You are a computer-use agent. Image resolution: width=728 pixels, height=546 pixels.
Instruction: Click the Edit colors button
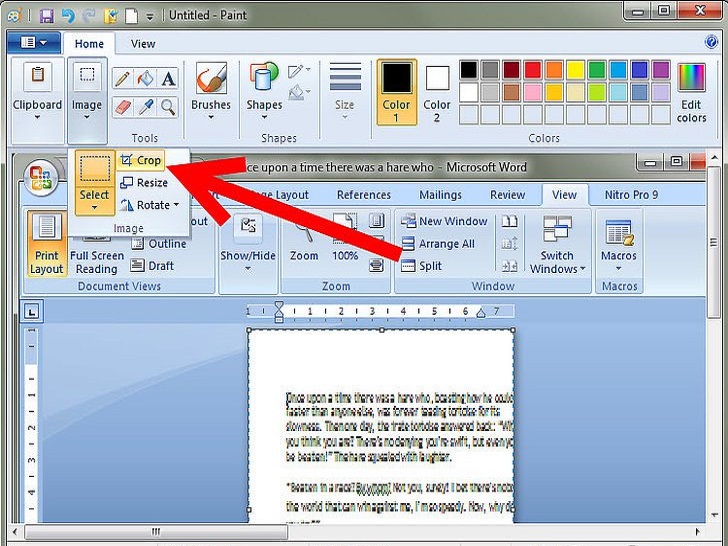pos(691,93)
